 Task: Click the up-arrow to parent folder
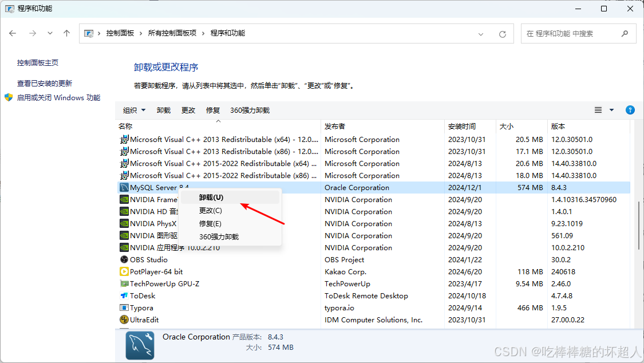click(x=66, y=33)
